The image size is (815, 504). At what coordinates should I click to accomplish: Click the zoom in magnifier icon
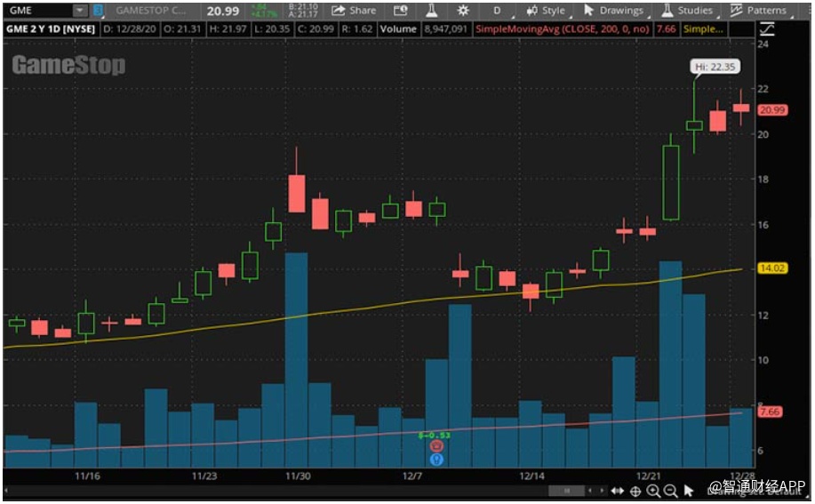[653, 491]
